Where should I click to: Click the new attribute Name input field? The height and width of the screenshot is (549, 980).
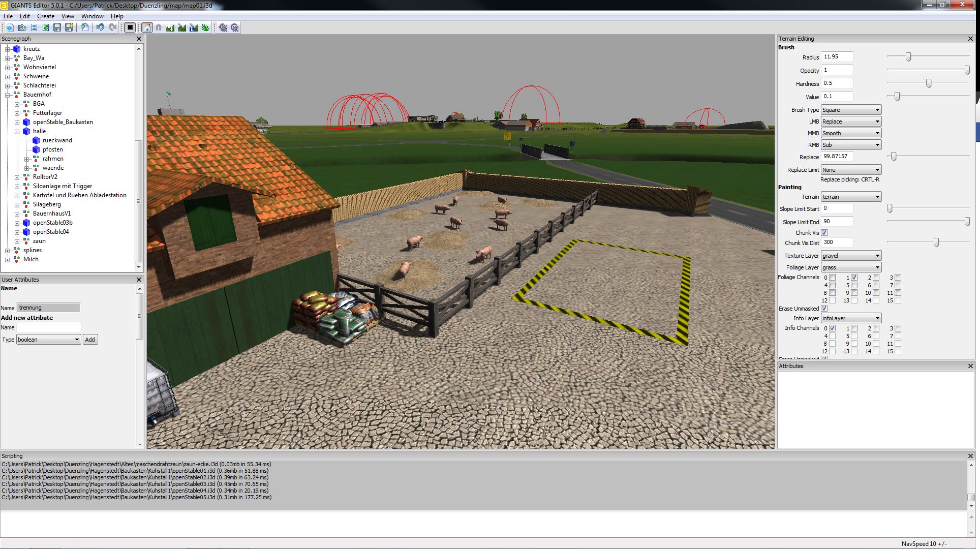48,327
